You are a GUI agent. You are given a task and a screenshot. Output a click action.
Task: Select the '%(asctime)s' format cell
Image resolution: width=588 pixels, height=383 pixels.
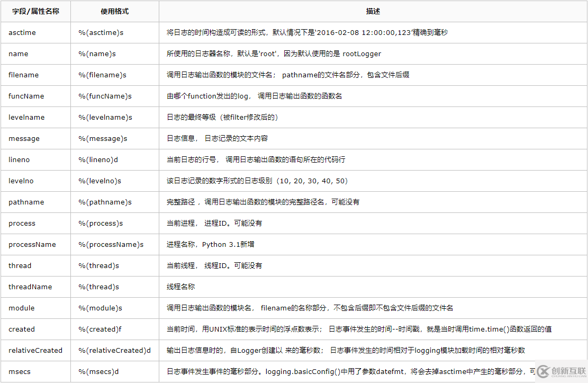[115, 33]
